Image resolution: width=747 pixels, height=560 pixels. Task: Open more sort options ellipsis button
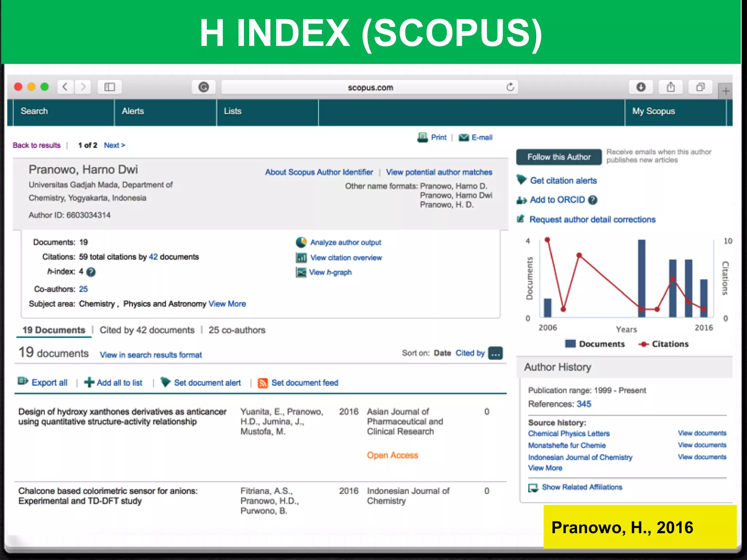[495, 353]
